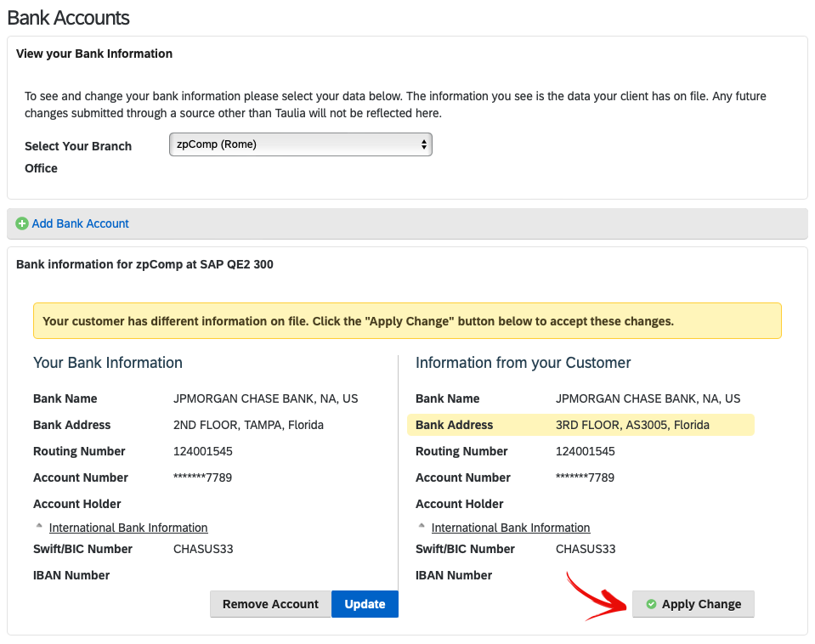
Task: Click the Select Your Branch Office label
Action: 78,157
